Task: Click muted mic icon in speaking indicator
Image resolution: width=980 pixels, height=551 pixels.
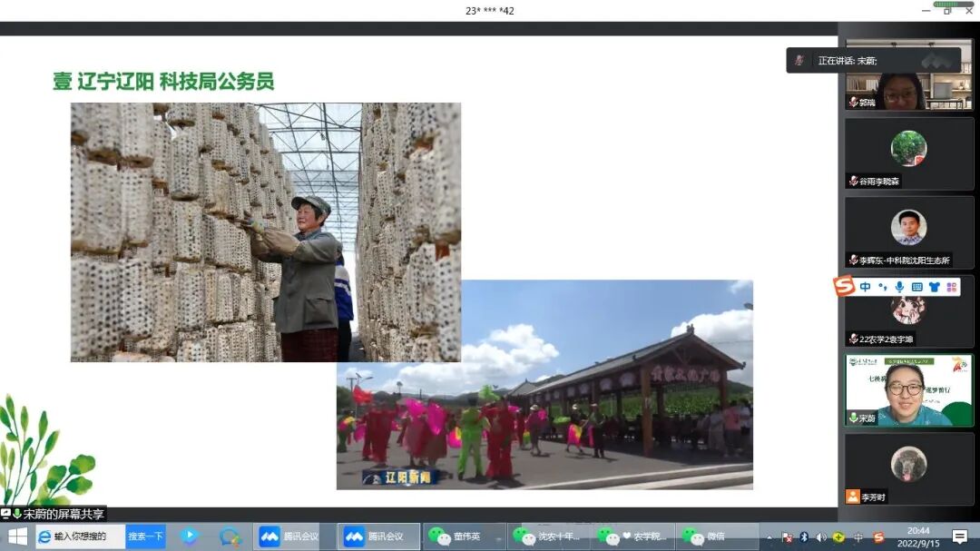Action: pyautogui.click(x=799, y=61)
